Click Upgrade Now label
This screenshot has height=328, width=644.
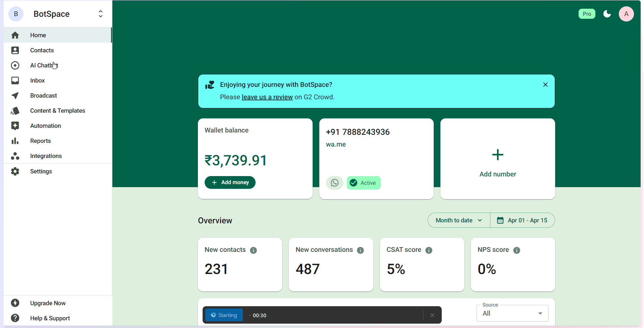48,303
